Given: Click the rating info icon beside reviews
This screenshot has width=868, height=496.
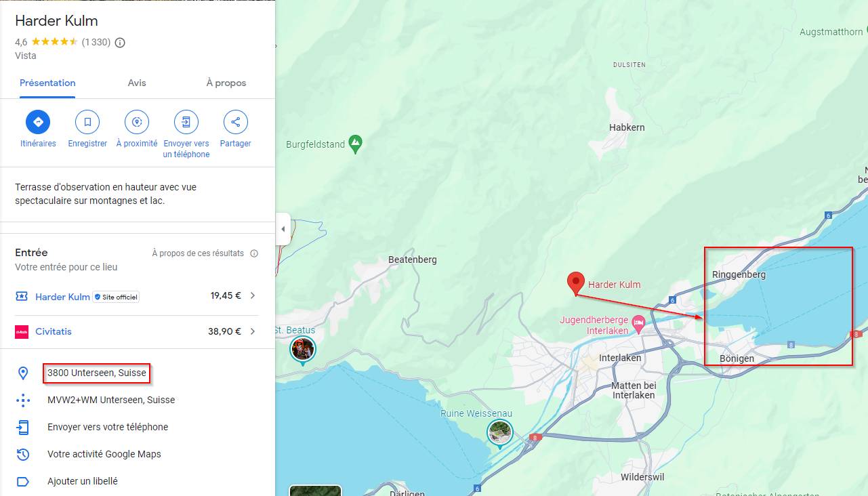Looking at the screenshot, I should pyautogui.click(x=120, y=43).
